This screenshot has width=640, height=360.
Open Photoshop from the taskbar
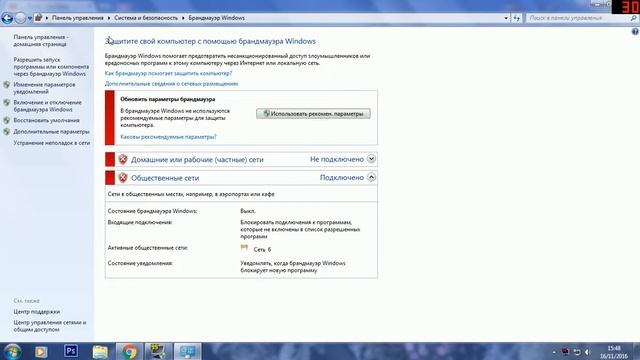71,351
